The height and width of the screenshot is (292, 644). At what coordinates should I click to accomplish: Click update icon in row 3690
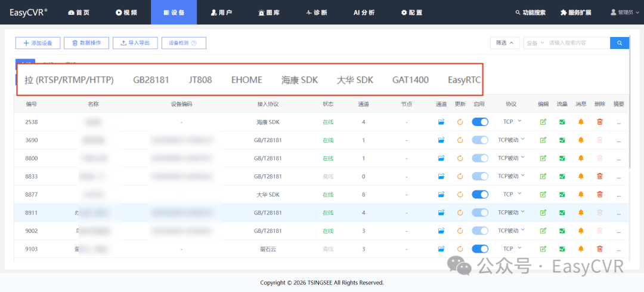pyautogui.click(x=460, y=140)
